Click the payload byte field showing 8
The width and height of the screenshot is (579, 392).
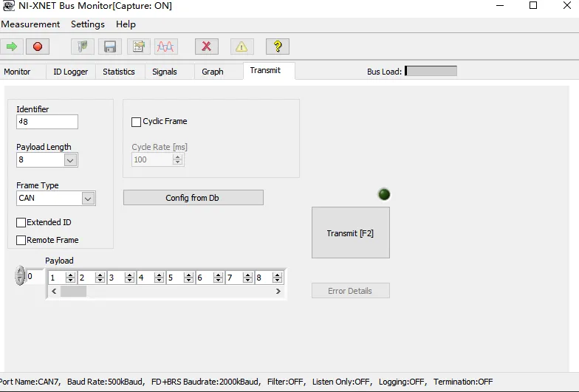click(264, 278)
